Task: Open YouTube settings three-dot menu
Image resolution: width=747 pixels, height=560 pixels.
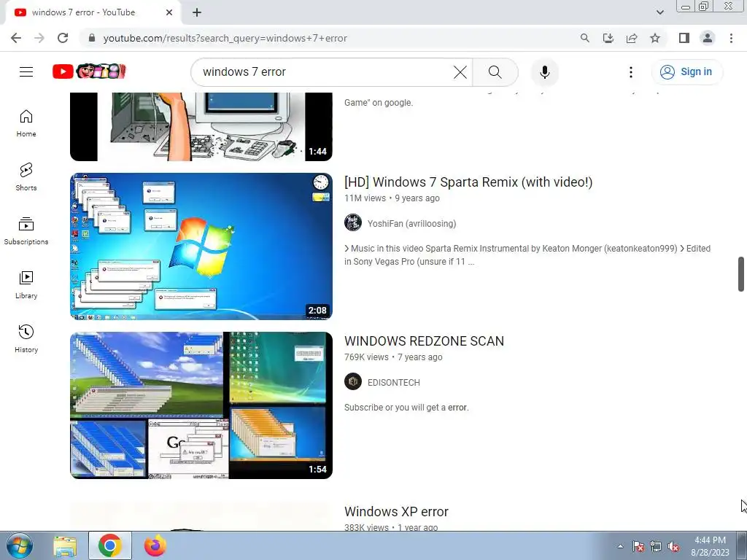Action: 631,72
